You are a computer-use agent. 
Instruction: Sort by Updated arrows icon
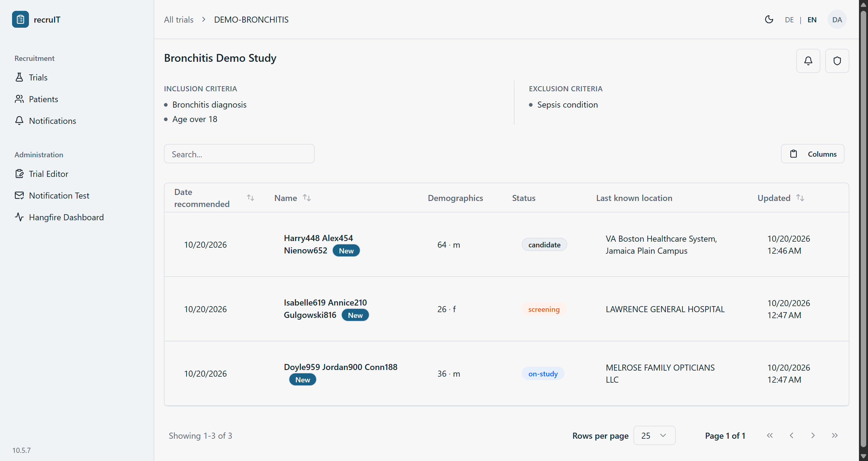800,198
